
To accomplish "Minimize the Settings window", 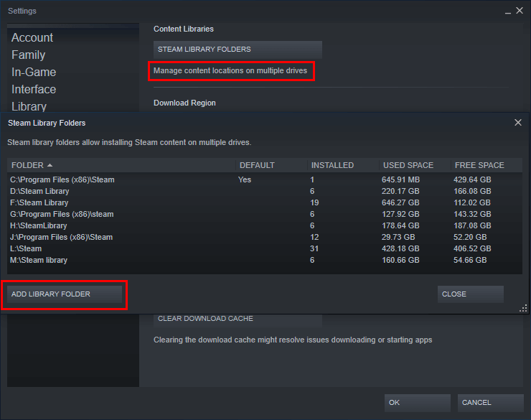I will [x=507, y=11].
